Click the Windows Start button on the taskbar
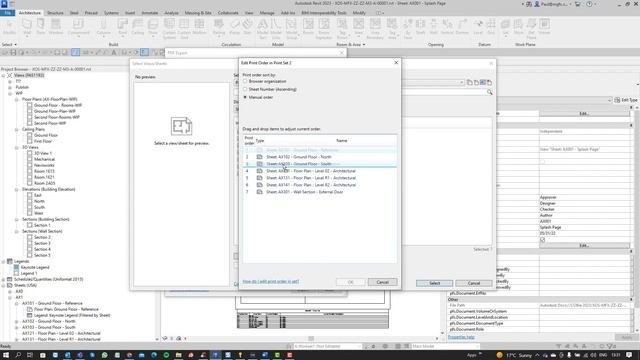The width and height of the screenshot is (640, 360). (6, 355)
